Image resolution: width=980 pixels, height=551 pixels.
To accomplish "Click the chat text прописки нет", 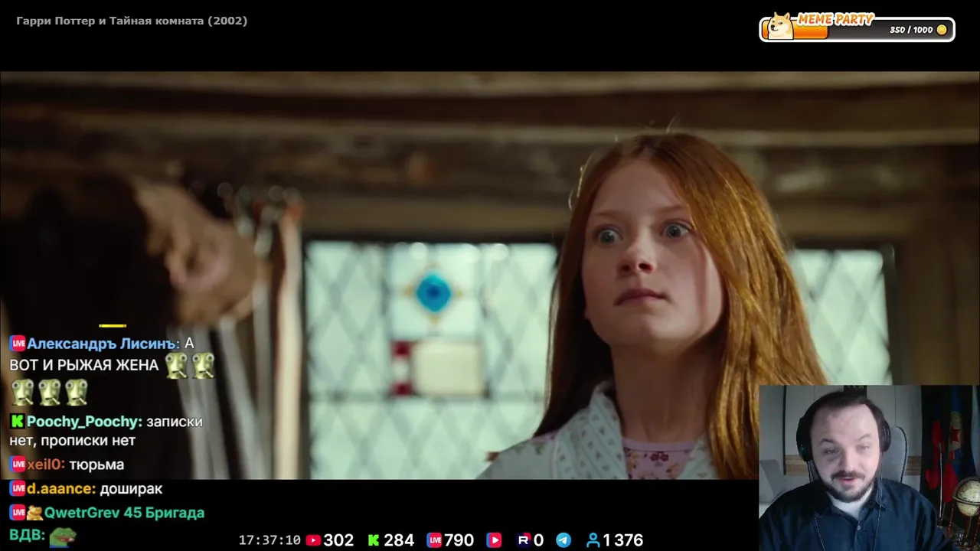I will tap(88, 441).
